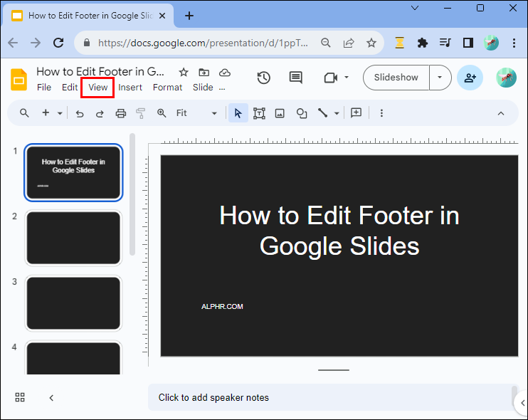Screen dimensions: 528x420
Task: Open the version history clock icon
Action: click(263, 78)
